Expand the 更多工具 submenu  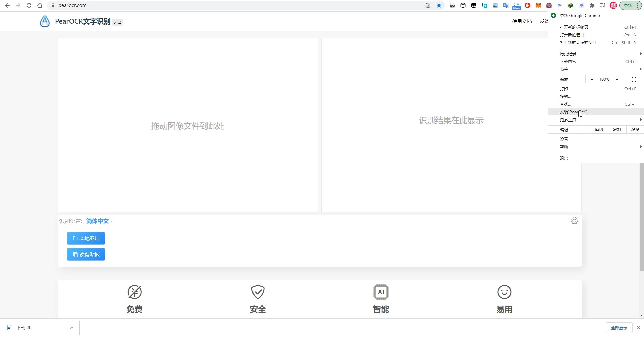click(568, 119)
